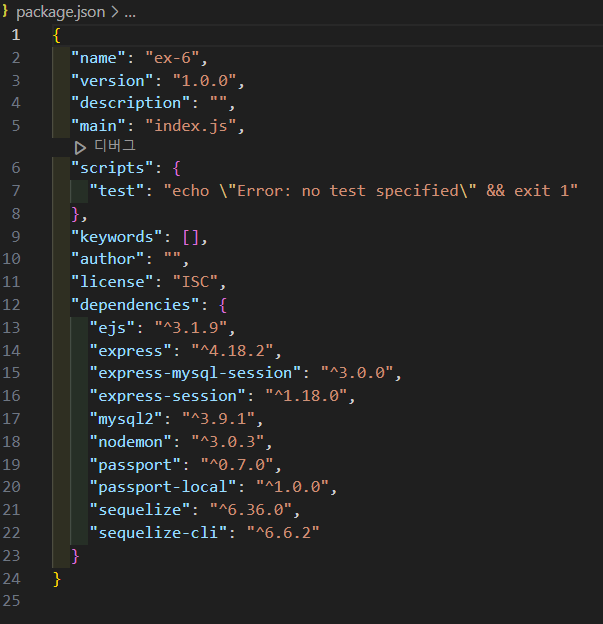Viewport: 603px width, 624px height.
Task: Click the "mysql2" dependency name
Action: click(126, 419)
